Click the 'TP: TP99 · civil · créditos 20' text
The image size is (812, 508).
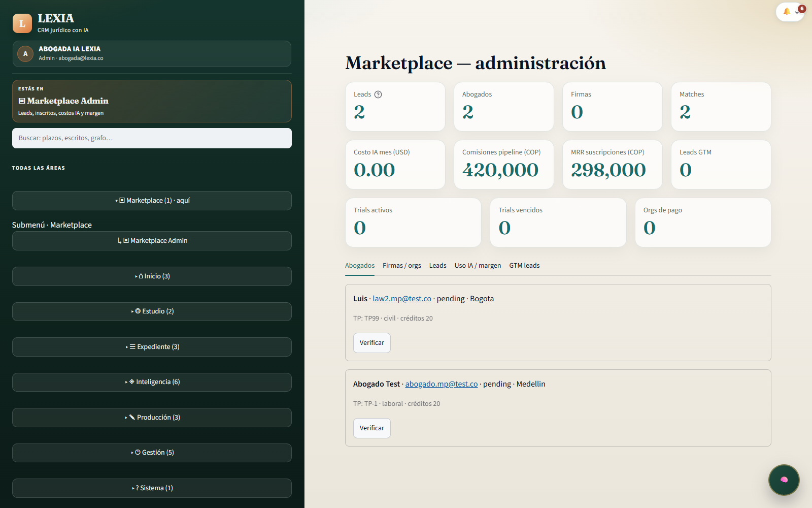point(393,319)
